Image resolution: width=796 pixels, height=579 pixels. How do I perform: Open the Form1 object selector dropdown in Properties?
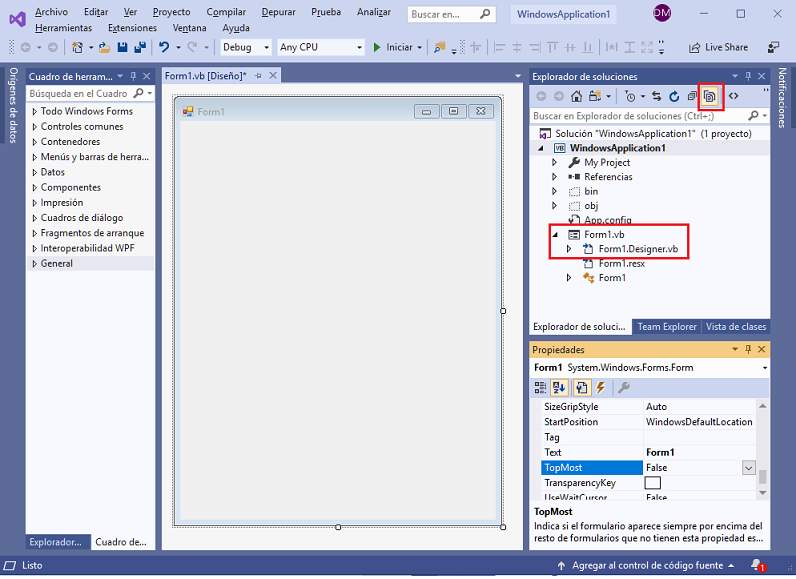tap(765, 368)
